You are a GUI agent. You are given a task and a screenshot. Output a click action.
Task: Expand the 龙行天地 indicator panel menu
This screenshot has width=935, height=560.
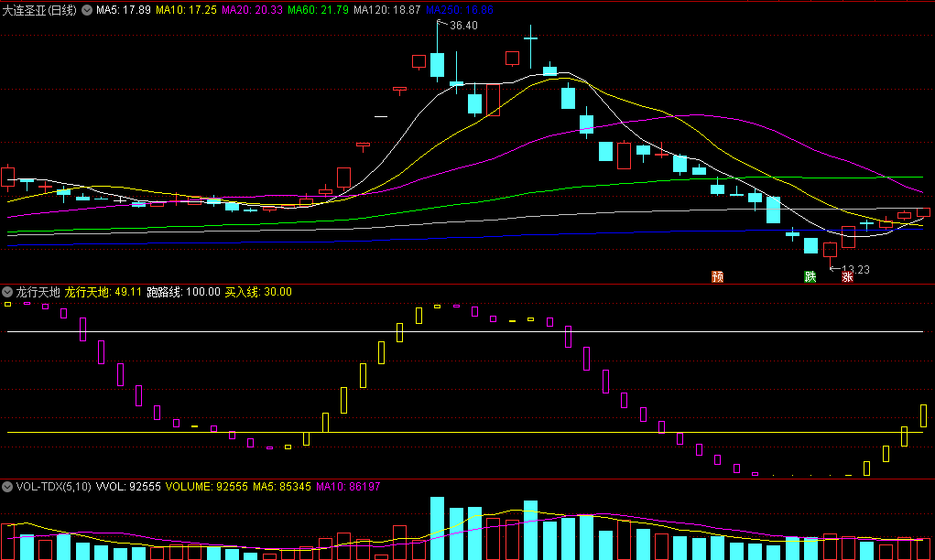pos(7,292)
